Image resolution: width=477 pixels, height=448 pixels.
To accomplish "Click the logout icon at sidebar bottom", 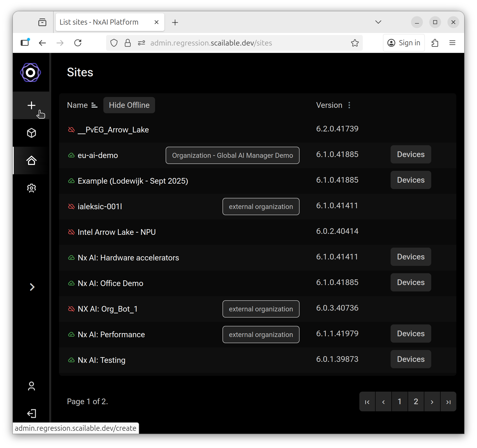I will click(x=31, y=414).
